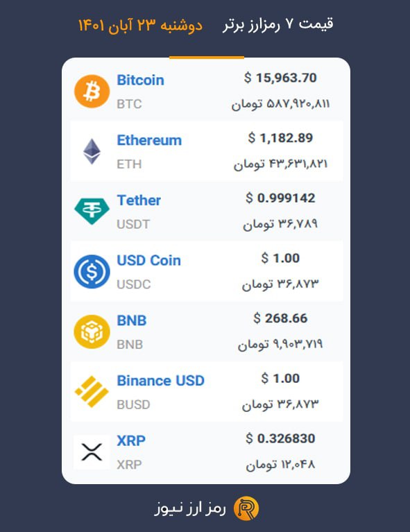Select the Binance USD logo icon
This screenshot has height=532, width=410.
[x=92, y=391]
